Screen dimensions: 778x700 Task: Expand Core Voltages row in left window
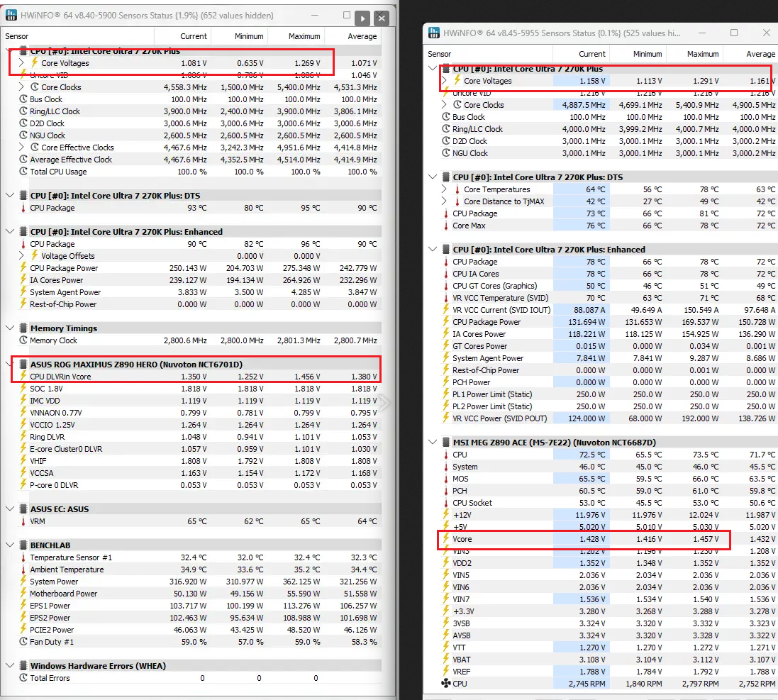(x=21, y=63)
